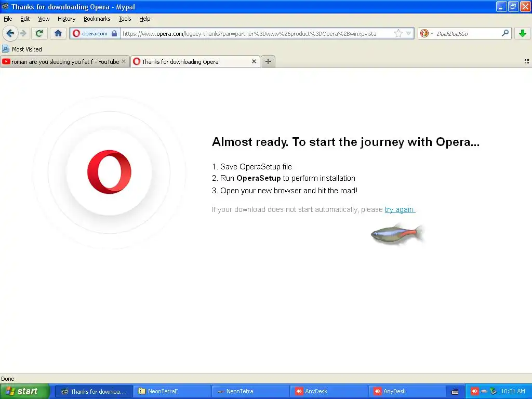Screen dimensions: 532x399
Task: Open the Bookmarks menu
Action: pos(97,19)
